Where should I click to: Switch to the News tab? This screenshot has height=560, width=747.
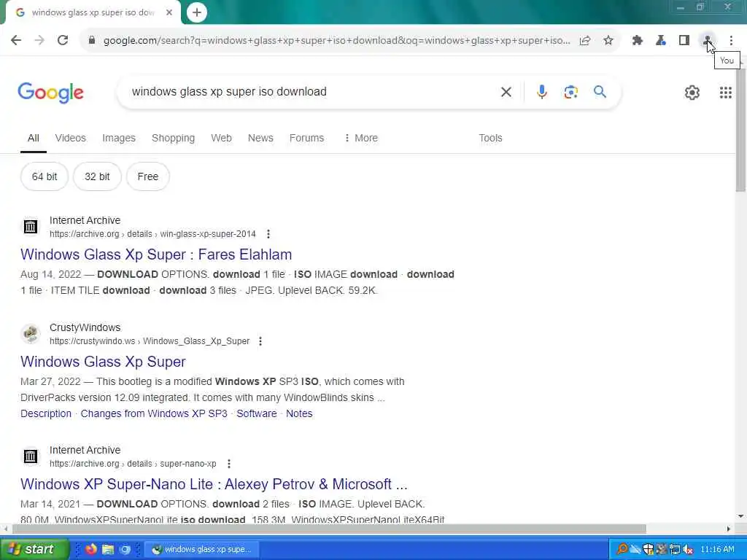[x=260, y=138]
